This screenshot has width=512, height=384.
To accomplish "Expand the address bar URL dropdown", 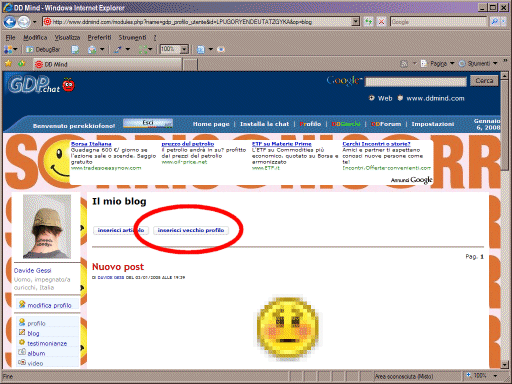I will [x=356, y=22].
